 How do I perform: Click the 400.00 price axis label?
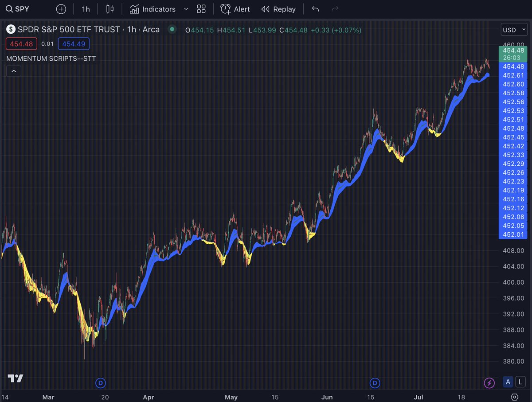pos(513,282)
